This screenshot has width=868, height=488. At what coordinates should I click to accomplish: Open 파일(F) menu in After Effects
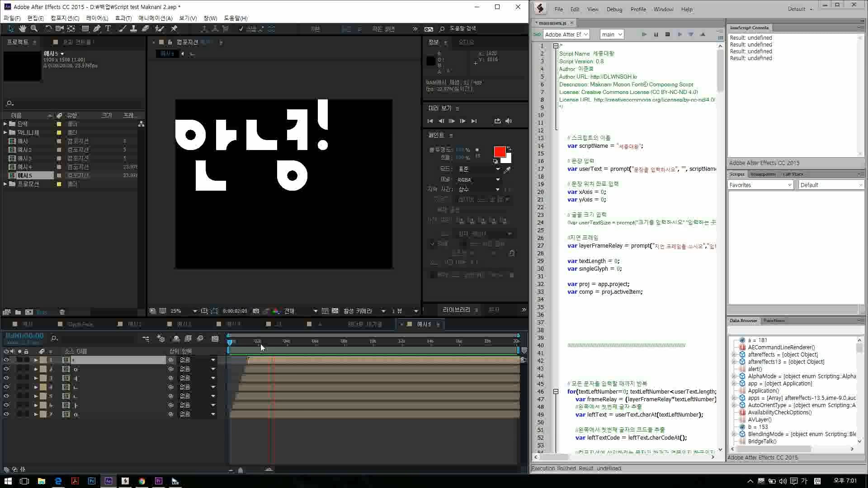pyautogui.click(x=12, y=19)
